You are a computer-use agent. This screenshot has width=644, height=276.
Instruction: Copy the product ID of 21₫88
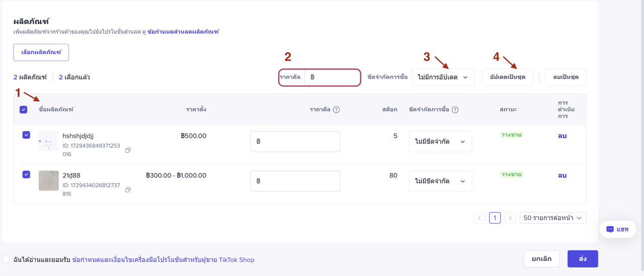pyautogui.click(x=128, y=190)
